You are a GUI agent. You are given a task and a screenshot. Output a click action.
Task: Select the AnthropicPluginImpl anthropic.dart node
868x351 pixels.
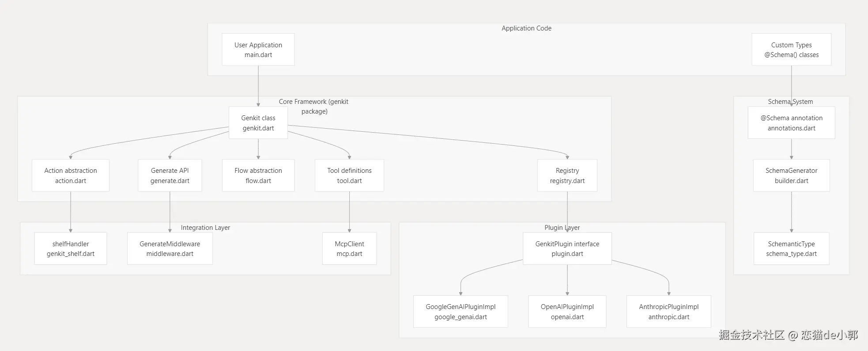coord(669,312)
